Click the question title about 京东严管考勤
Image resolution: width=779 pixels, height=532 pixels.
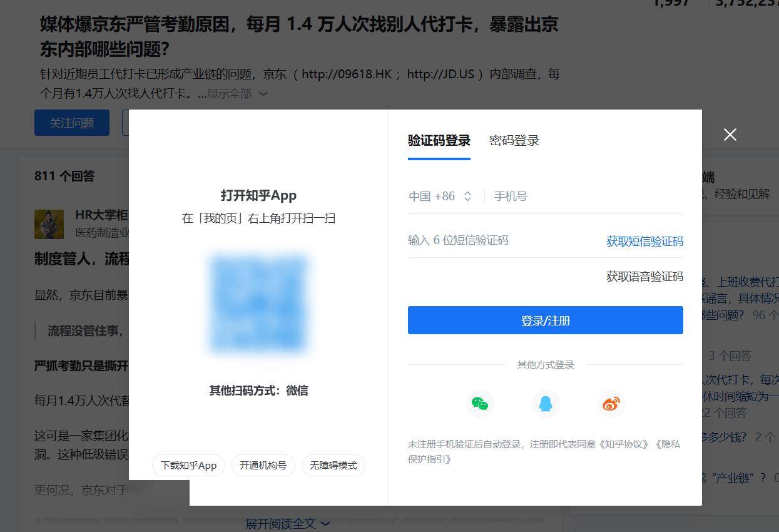[299, 37]
